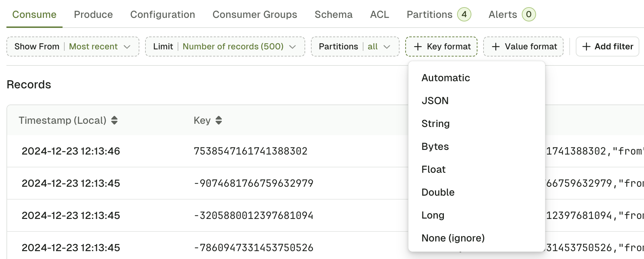Go to the Configuration tab

click(163, 14)
